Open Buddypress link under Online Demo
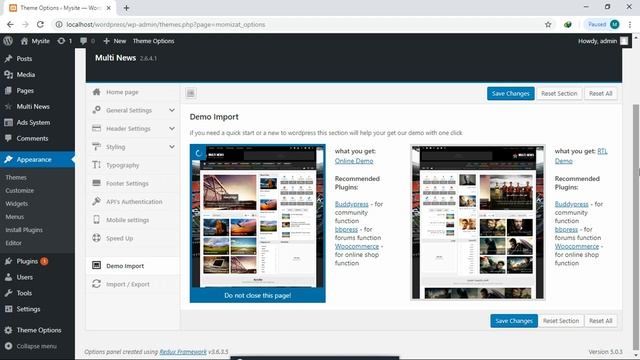This screenshot has height=360, width=640. coord(351,204)
